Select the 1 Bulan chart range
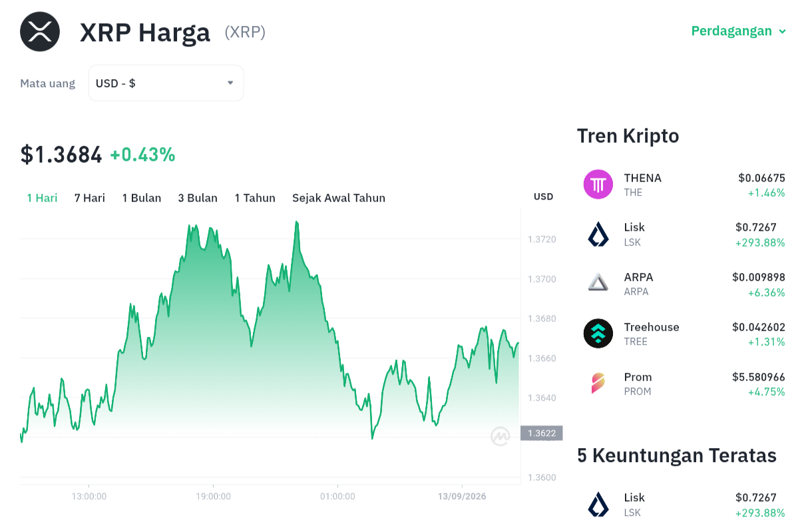812x524 pixels. [142, 198]
